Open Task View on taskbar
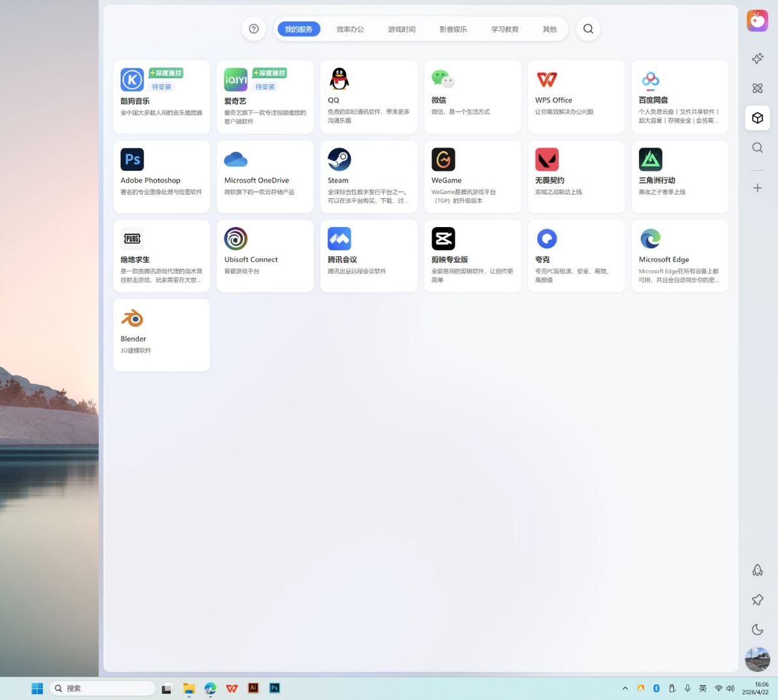 click(x=166, y=689)
